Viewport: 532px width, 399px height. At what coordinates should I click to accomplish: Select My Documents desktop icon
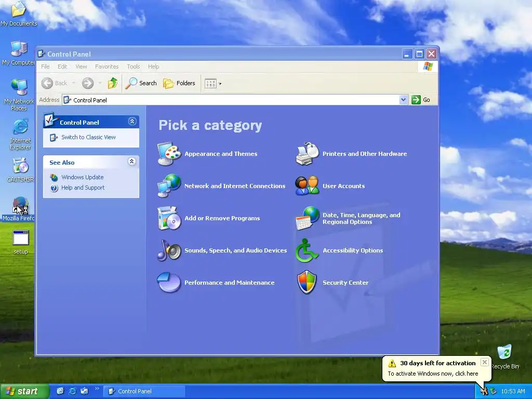19,14
